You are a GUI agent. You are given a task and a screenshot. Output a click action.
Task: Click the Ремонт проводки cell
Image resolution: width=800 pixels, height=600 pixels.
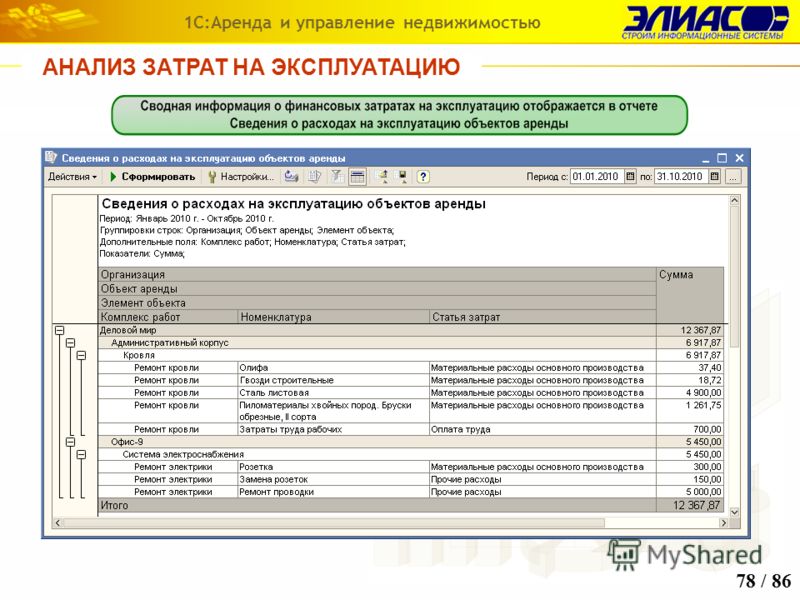[x=333, y=492]
